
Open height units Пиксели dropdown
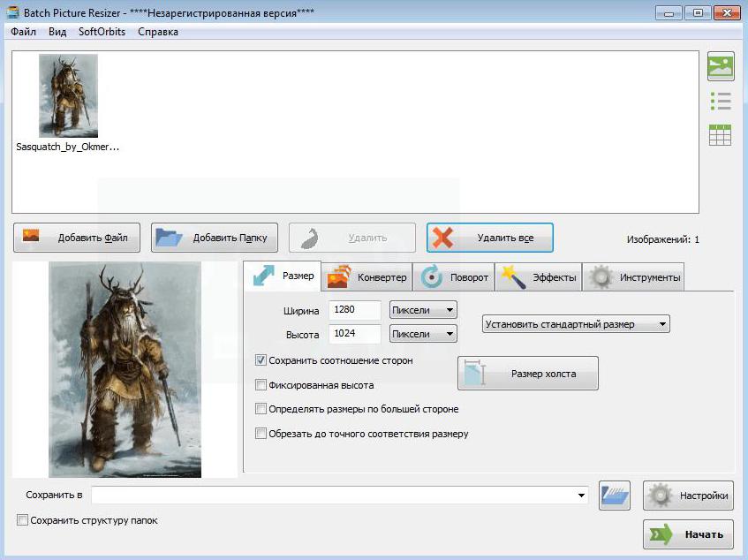(x=423, y=334)
